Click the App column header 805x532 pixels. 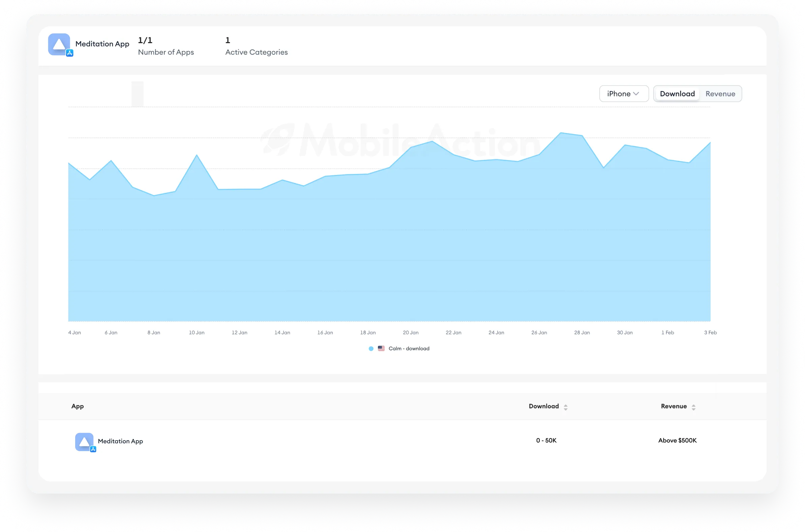77,406
